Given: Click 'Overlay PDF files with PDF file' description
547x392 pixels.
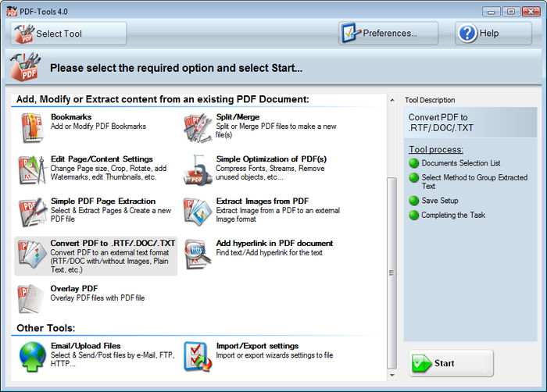Looking at the screenshot, I should point(98,298).
